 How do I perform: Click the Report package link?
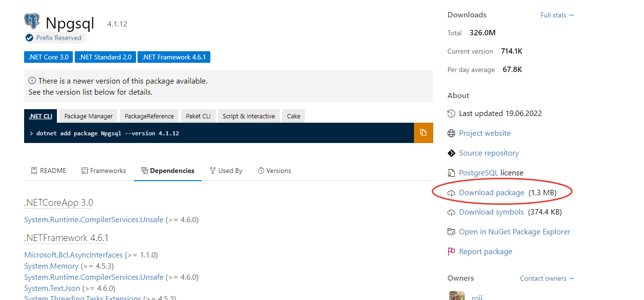pyautogui.click(x=485, y=252)
